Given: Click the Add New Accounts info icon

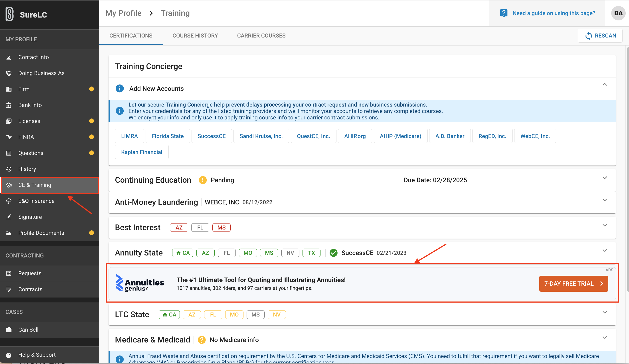Looking at the screenshot, I should pos(120,88).
